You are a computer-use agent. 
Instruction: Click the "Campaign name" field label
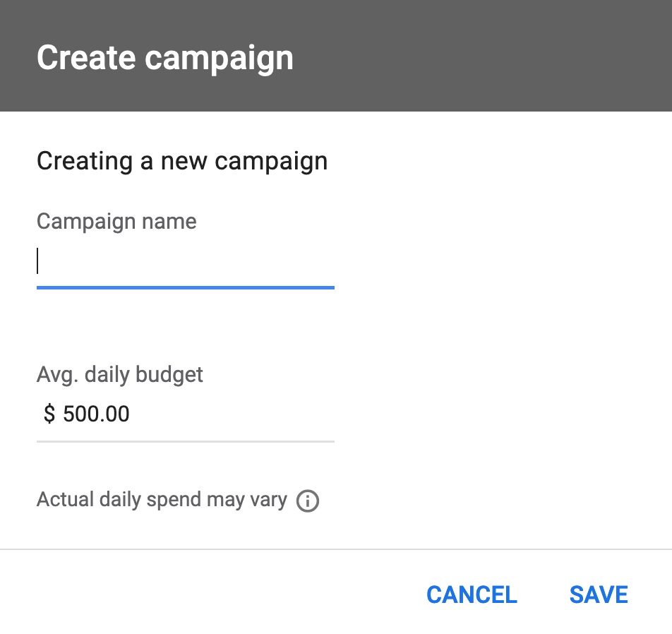tap(116, 222)
